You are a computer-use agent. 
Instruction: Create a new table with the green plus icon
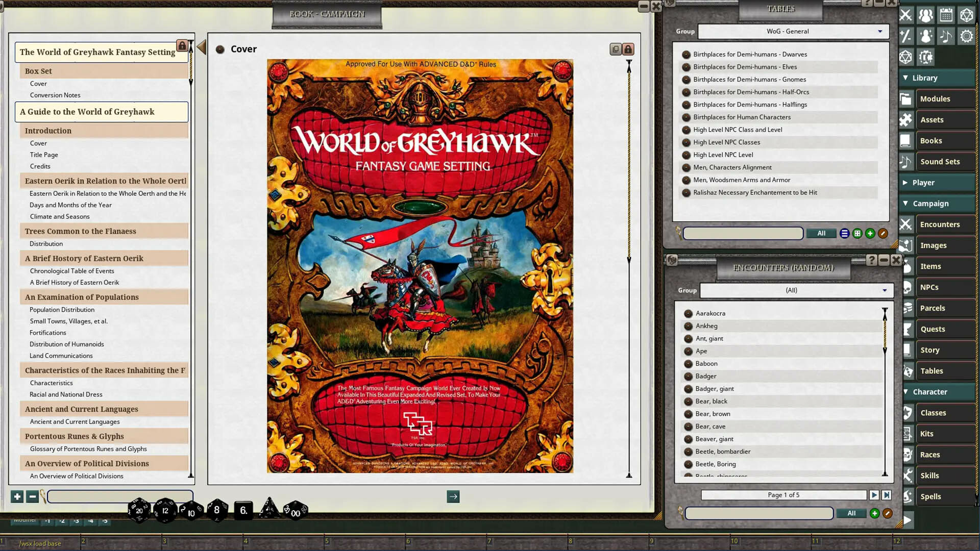[x=870, y=233]
